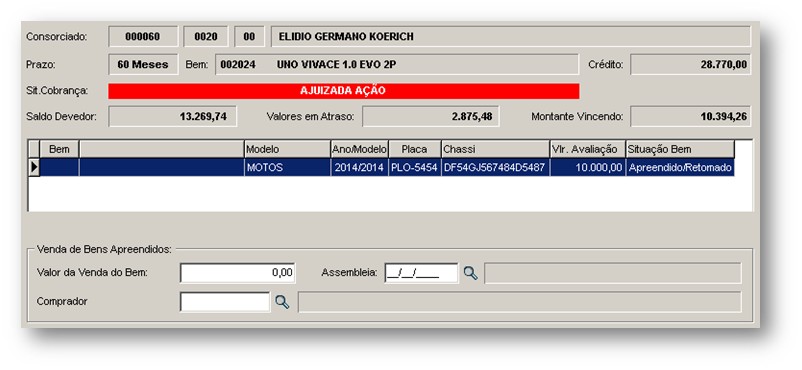Select the UNO VIVACE 1.0 EVO 2P field
The height and width of the screenshot is (370, 802).
tap(397, 64)
